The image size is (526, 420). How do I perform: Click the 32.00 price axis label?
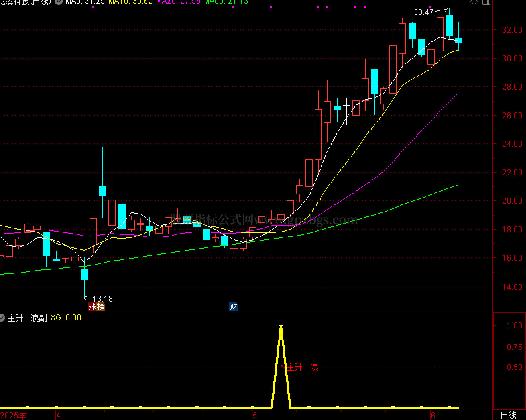point(512,30)
